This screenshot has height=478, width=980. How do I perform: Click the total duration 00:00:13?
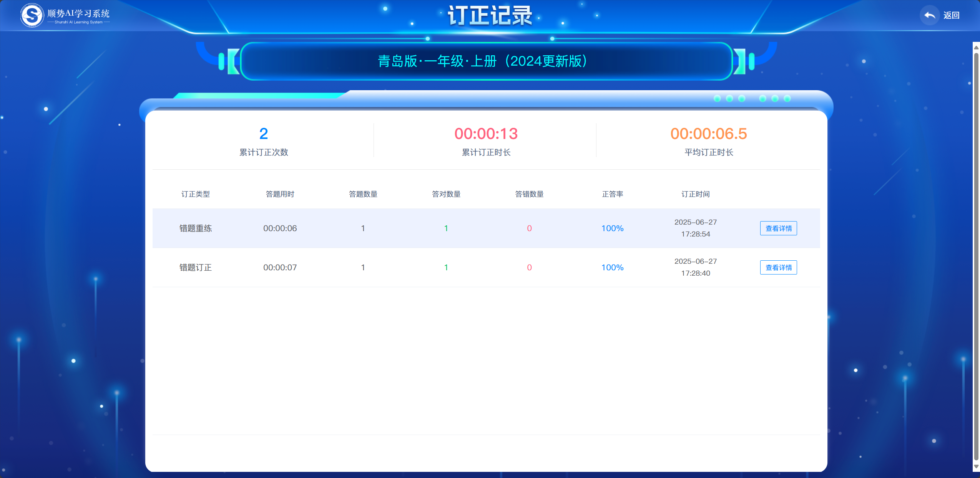click(486, 134)
